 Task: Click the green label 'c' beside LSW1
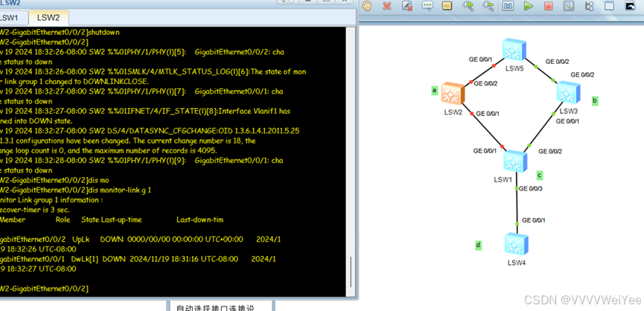click(x=540, y=175)
